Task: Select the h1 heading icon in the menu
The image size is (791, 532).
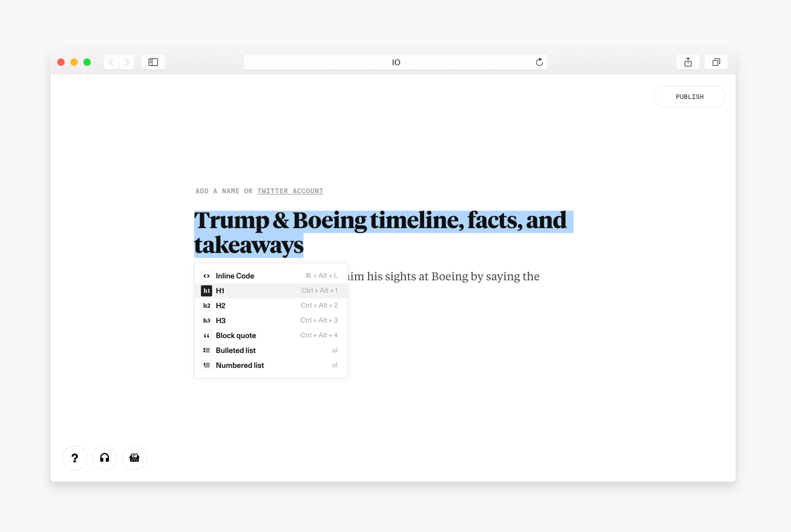Action: point(206,290)
